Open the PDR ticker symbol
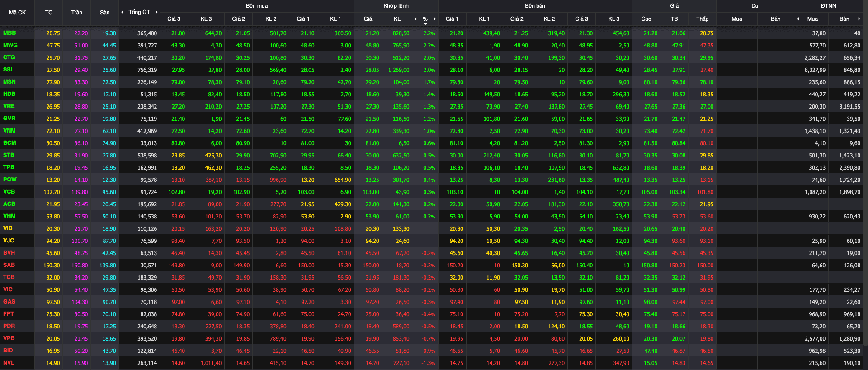 point(9,326)
